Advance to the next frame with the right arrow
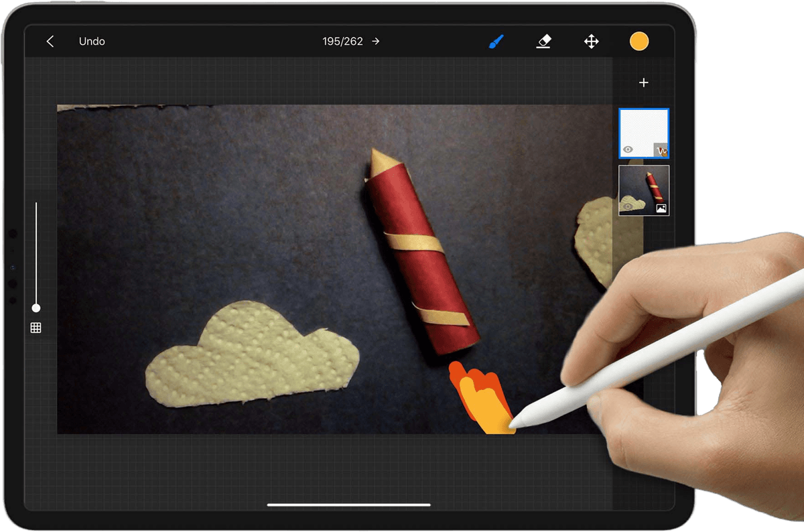This screenshot has height=532, width=804. pyautogui.click(x=376, y=41)
